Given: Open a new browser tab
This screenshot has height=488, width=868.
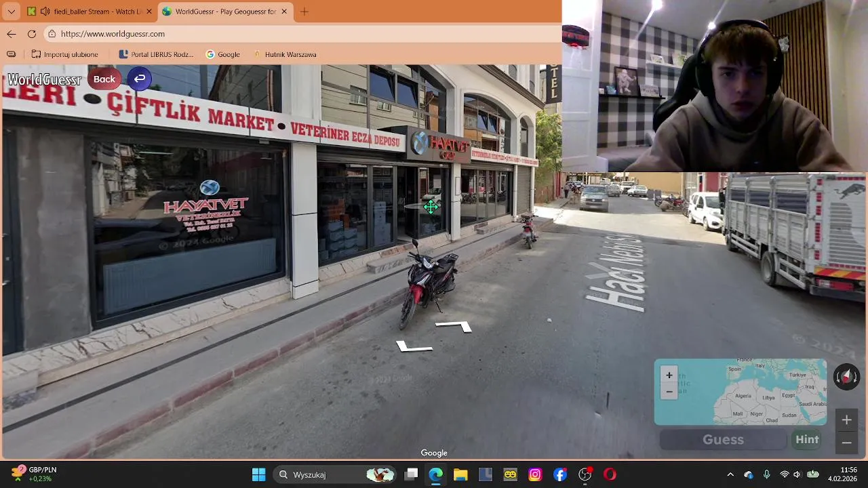Looking at the screenshot, I should [x=304, y=12].
